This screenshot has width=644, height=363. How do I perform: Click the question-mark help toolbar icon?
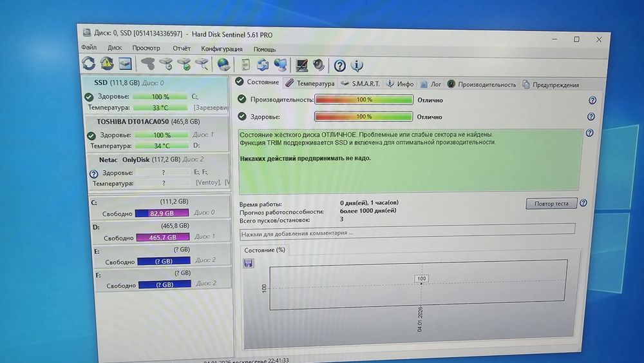pyautogui.click(x=339, y=65)
